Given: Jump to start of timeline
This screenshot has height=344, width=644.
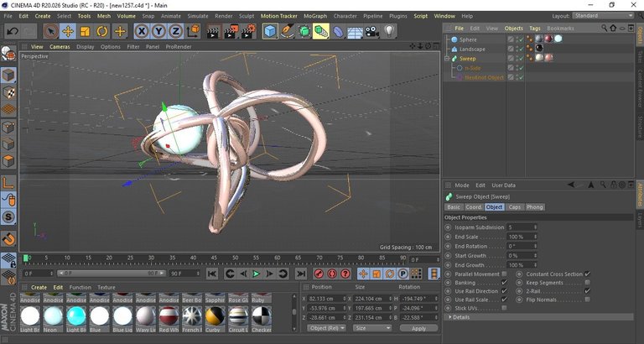Looking at the screenshot, I should [x=212, y=274].
